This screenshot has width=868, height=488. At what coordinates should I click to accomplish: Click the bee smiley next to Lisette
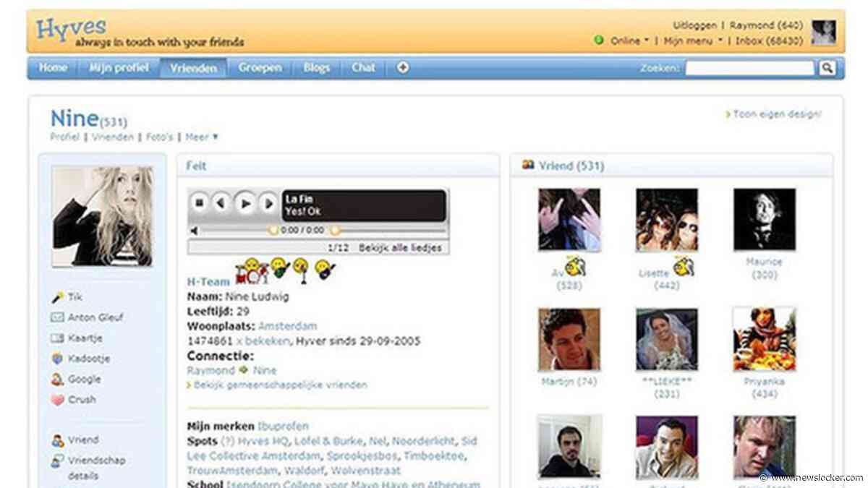pyautogui.click(x=684, y=267)
